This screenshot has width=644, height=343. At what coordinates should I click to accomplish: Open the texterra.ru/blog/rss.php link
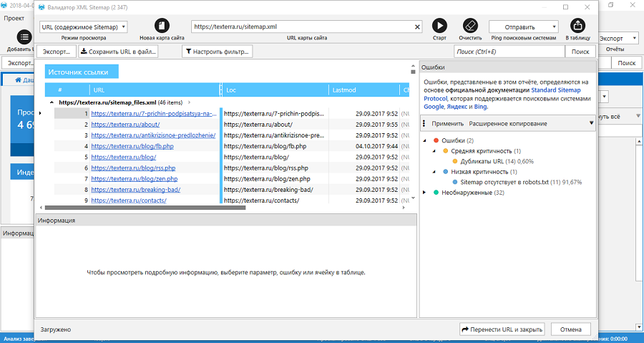[x=133, y=168]
